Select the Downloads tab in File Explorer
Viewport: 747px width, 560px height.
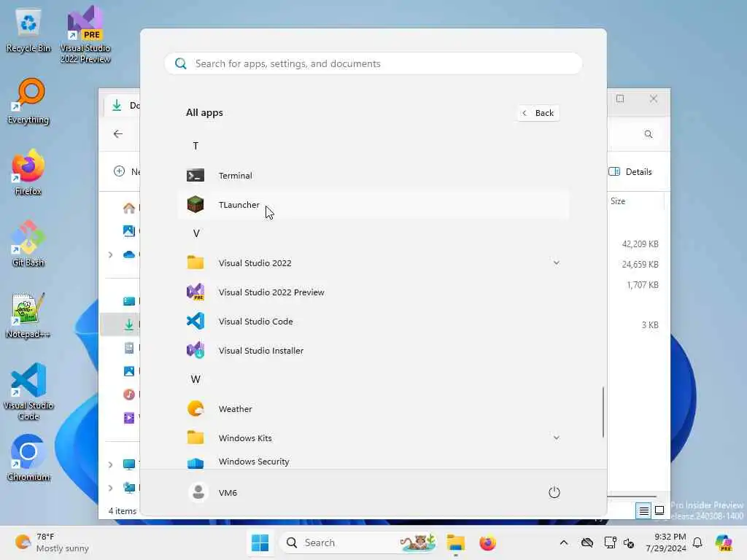pos(122,105)
